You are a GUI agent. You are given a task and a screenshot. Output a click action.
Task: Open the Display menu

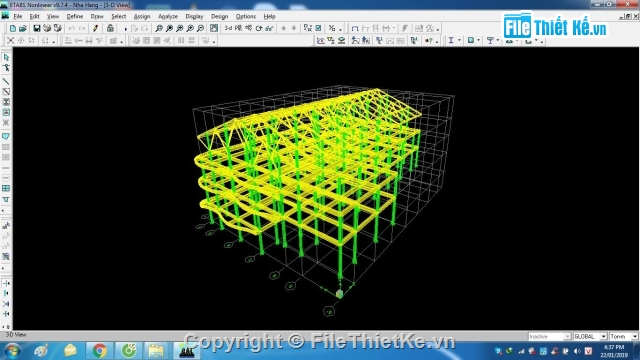(194, 16)
